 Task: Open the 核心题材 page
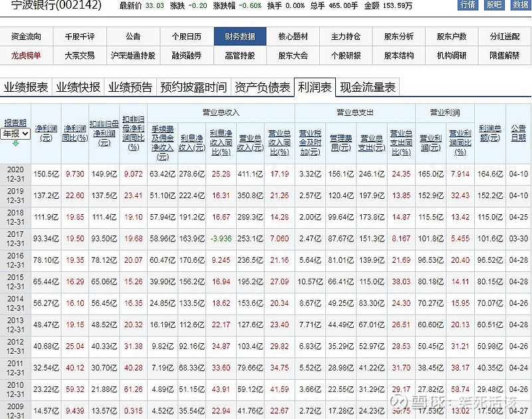coord(295,37)
